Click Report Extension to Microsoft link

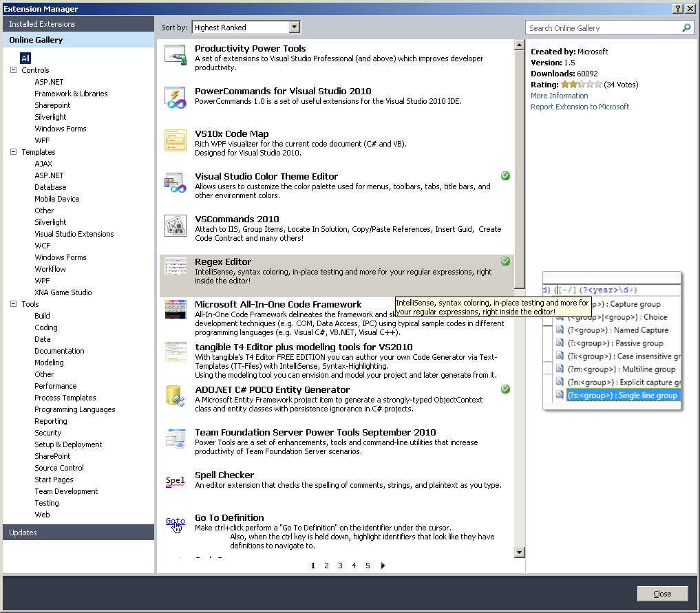(x=580, y=107)
